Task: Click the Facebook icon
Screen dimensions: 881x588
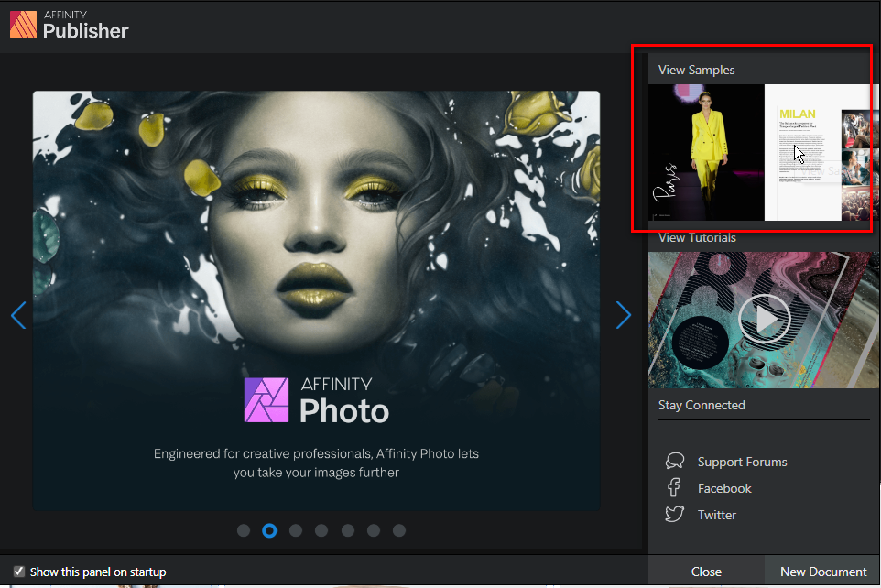Action: click(x=674, y=487)
